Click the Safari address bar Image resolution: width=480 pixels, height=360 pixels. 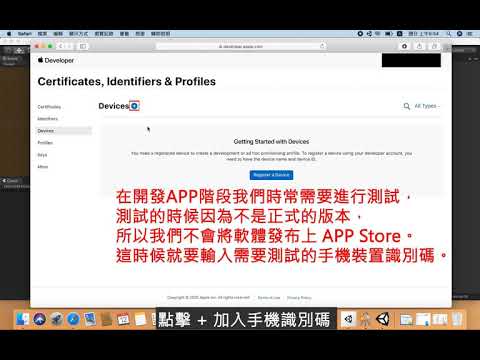pos(241,46)
